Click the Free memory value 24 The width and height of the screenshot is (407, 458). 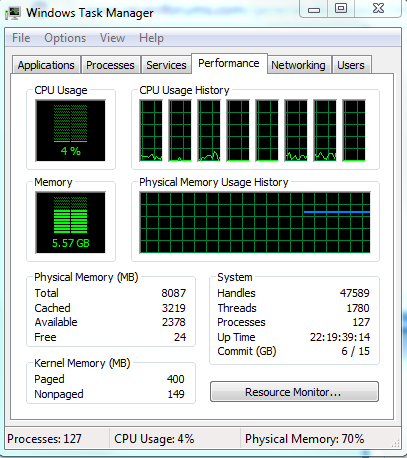pyautogui.click(x=180, y=337)
